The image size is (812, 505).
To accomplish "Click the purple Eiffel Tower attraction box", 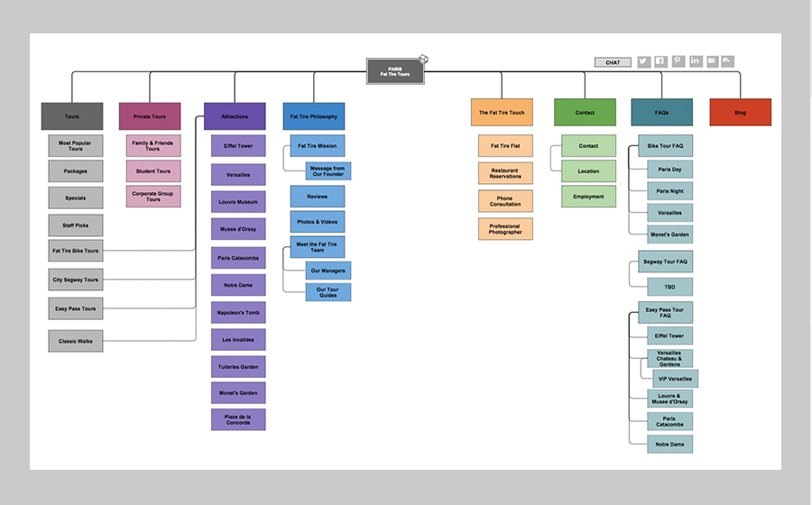I will tap(238, 146).
